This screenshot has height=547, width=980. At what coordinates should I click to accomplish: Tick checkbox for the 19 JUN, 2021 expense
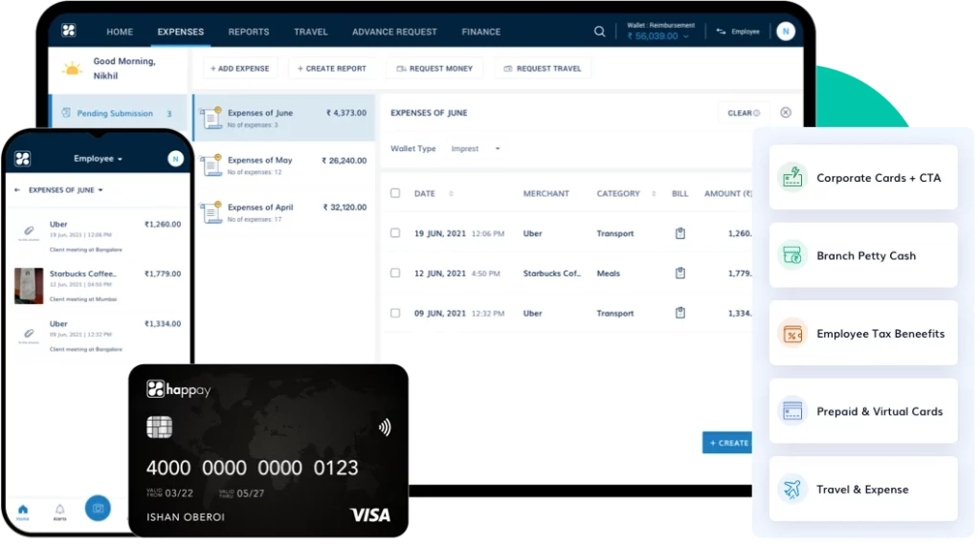pyautogui.click(x=395, y=233)
